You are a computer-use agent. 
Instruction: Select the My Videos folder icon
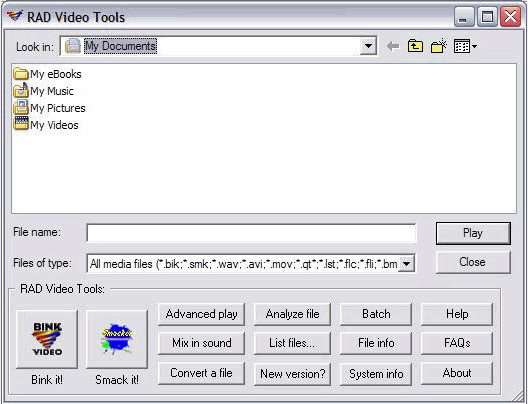tap(21, 124)
